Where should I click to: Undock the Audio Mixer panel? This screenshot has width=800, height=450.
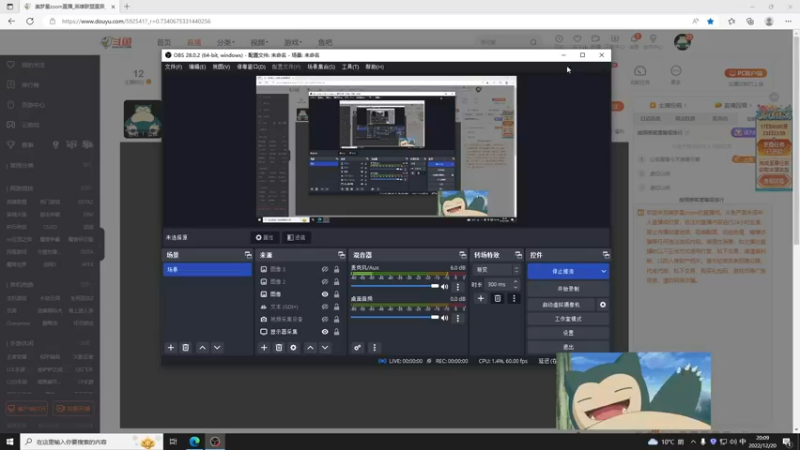(462, 255)
